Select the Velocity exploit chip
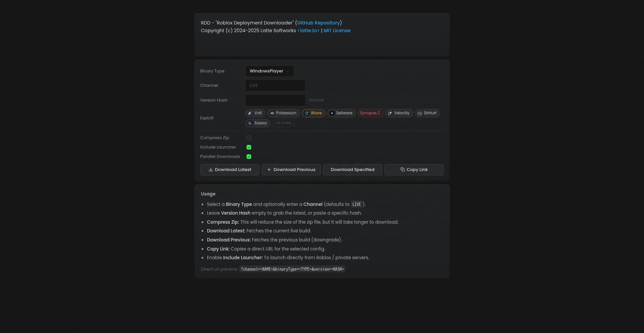Image resolution: width=644 pixels, height=333 pixels. click(399, 113)
